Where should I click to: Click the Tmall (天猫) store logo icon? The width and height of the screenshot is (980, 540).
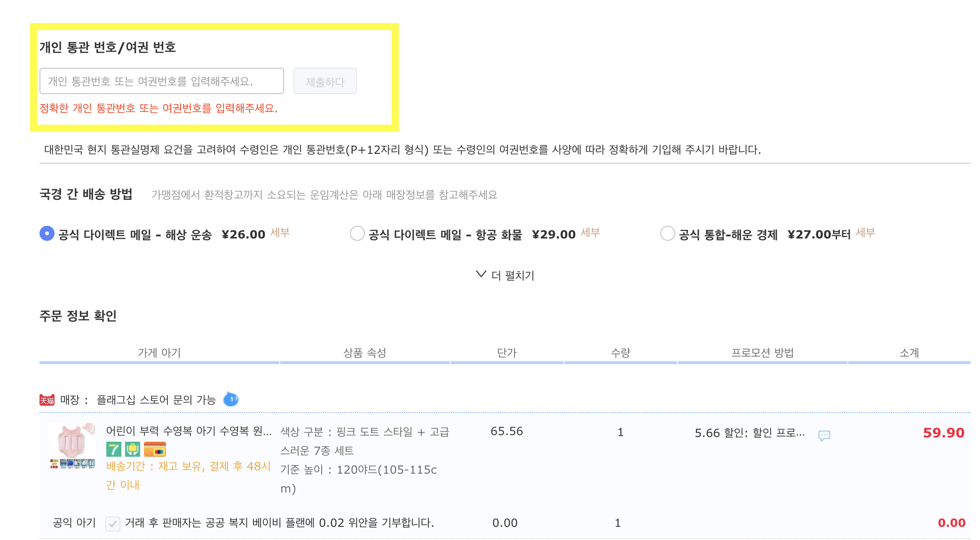click(x=47, y=400)
